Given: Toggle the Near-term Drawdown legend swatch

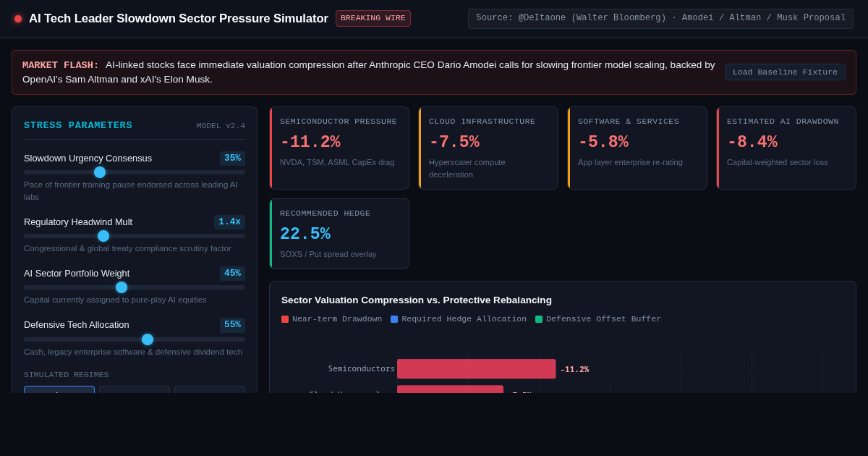Looking at the screenshot, I should pyautogui.click(x=285, y=319).
